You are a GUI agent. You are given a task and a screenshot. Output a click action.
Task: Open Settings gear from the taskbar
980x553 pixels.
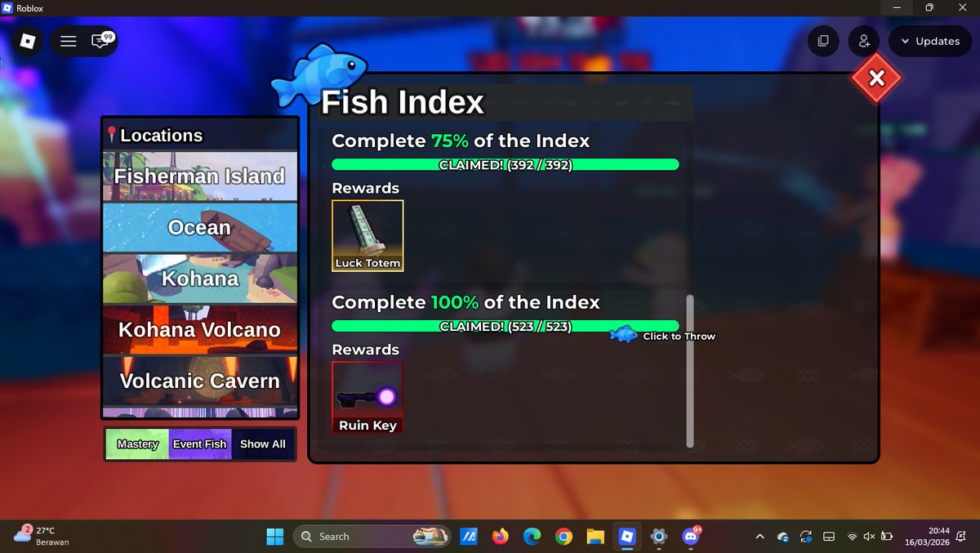point(659,537)
